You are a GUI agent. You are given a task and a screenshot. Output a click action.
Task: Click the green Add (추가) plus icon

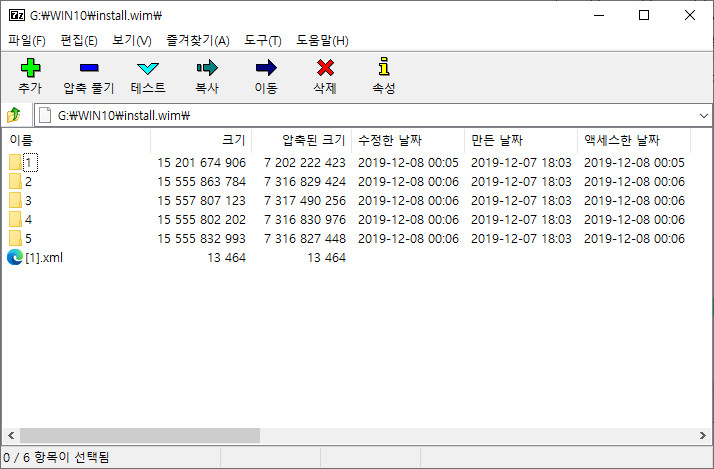pyautogui.click(x=31, y=68)
